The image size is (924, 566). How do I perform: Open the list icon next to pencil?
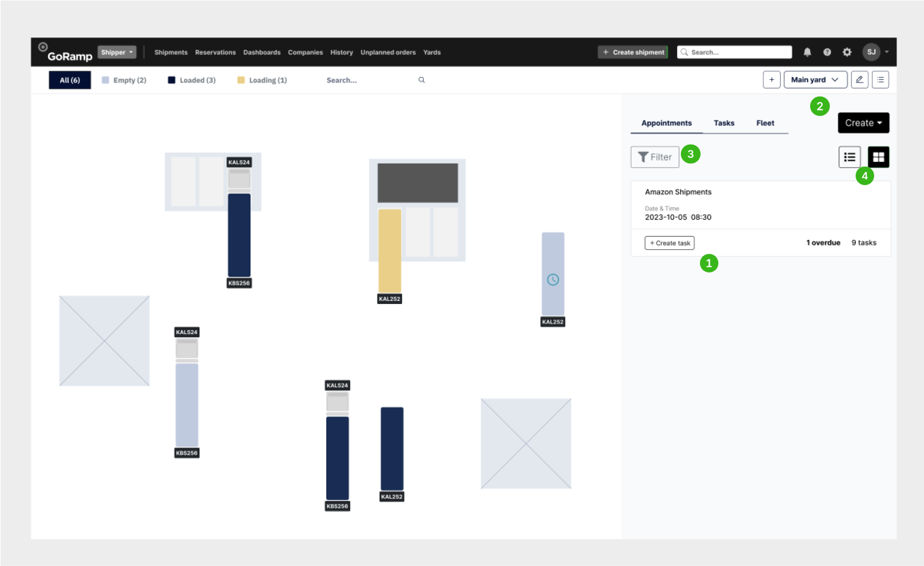pos(880,80)
